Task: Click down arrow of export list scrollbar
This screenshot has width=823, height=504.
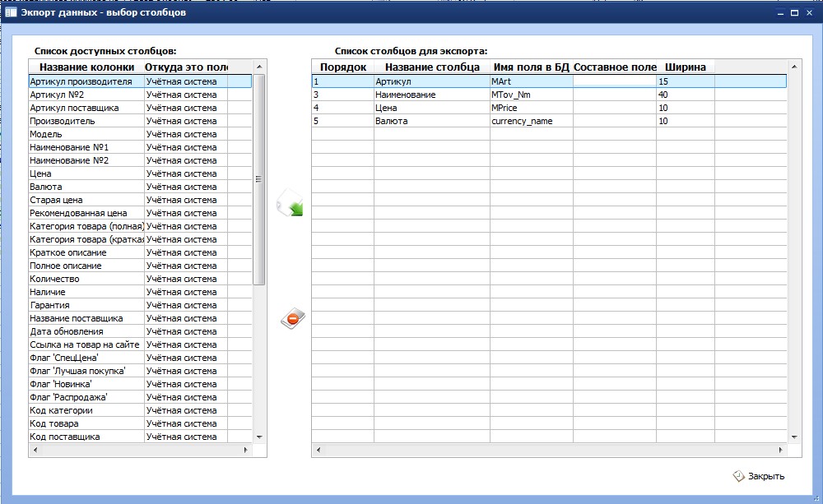Action: click(794, 437)
